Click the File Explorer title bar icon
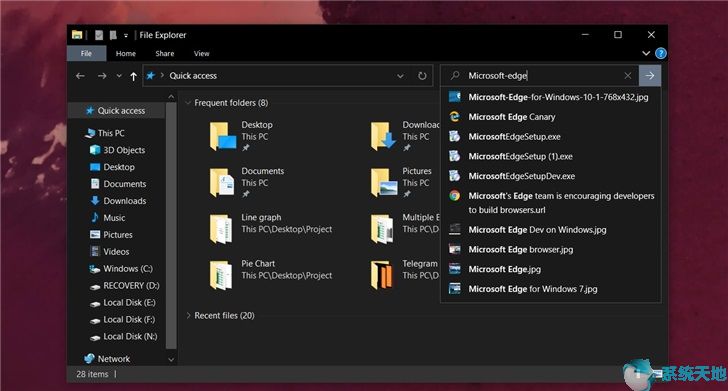This screenshot has height=391, width=728. pos(77,35)
